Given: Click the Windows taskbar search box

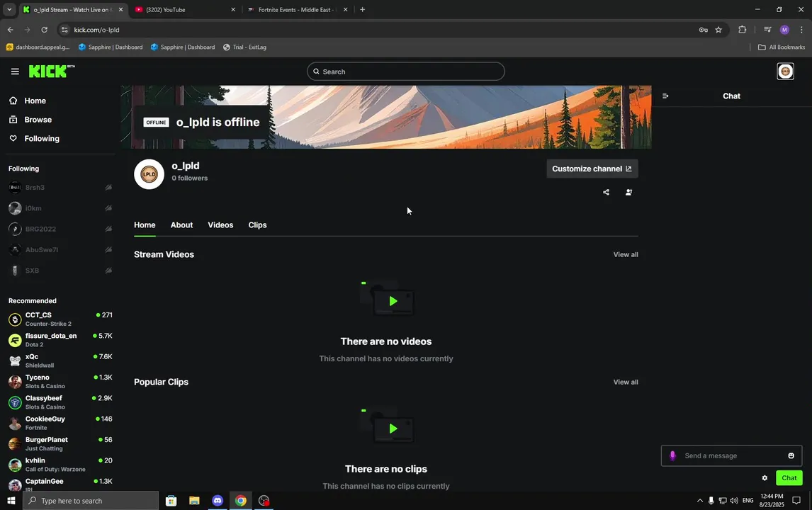Looking at the screenshot, I should point(91,501).
